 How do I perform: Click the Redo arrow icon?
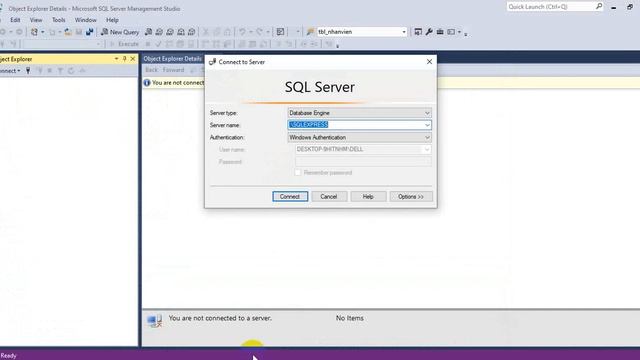259,32
